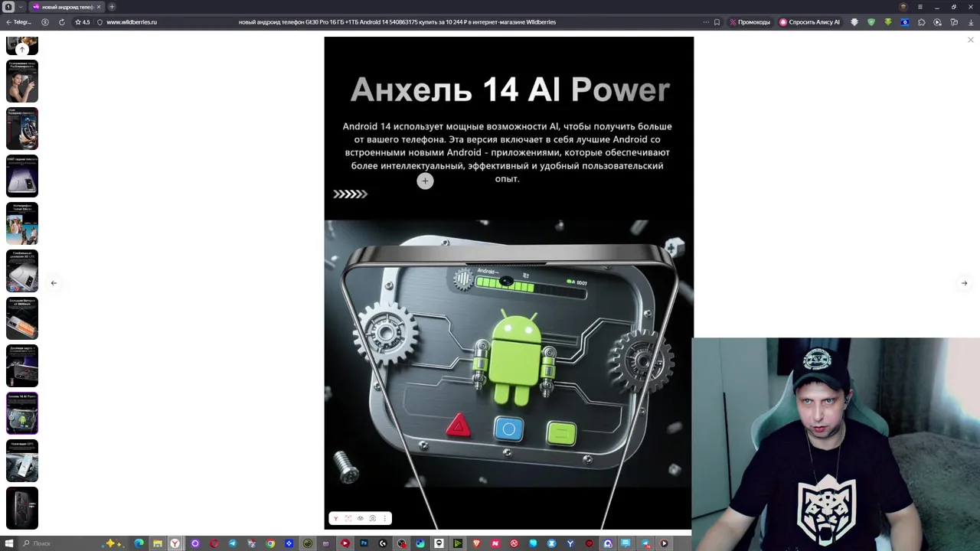
Task: Zoom in with the plus cursor icon
Action: (x=425, y=181)
